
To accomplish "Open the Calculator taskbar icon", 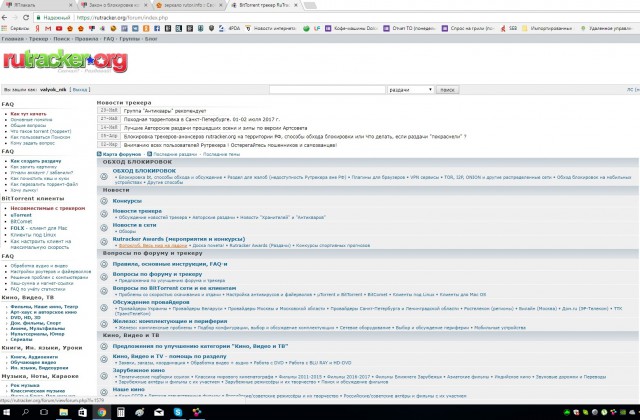I will (x=121, y=412).
